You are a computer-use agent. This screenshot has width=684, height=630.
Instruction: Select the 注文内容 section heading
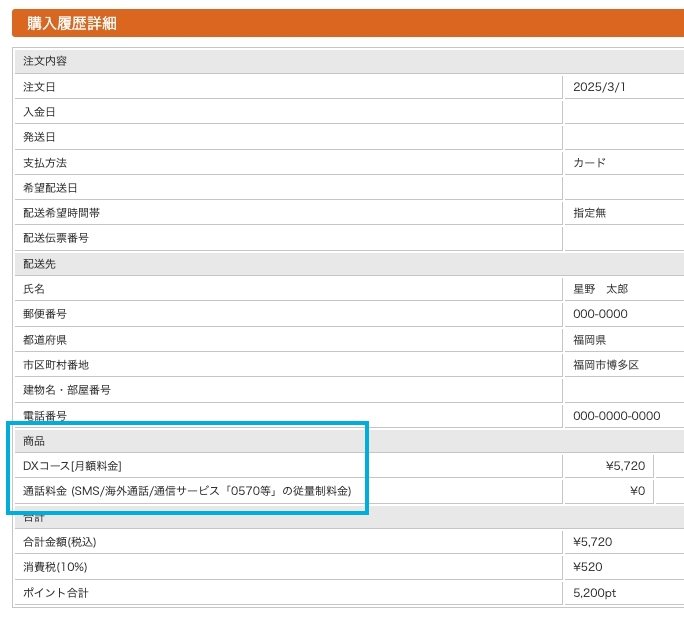coord(45,61)
